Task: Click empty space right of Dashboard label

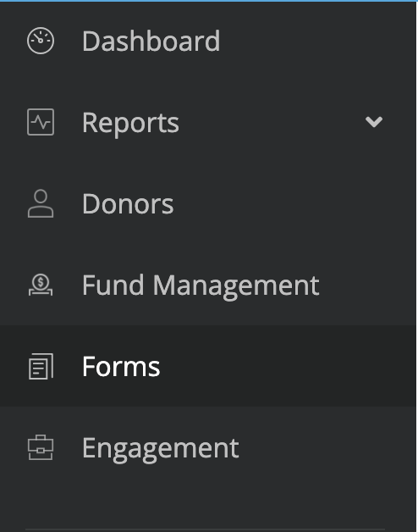Action: (316, 41)
